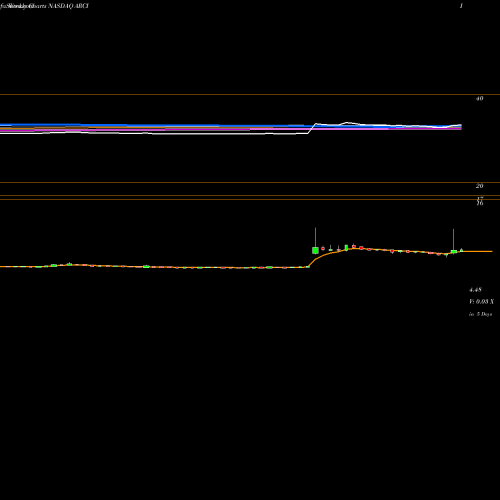Click the NASDAQ chart title text
This screenshot has width=500, height=500.
click(44, 6)
